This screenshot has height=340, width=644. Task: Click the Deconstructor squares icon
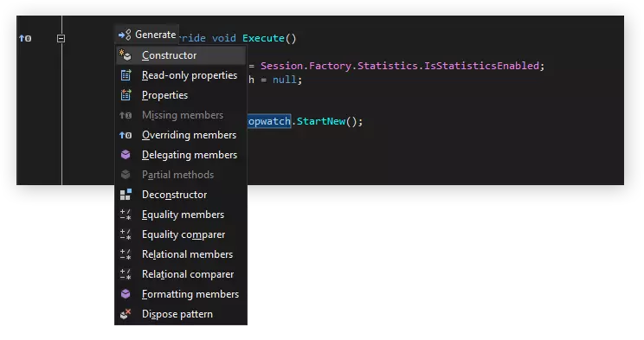pyautogui.click(x=126, y=195)
